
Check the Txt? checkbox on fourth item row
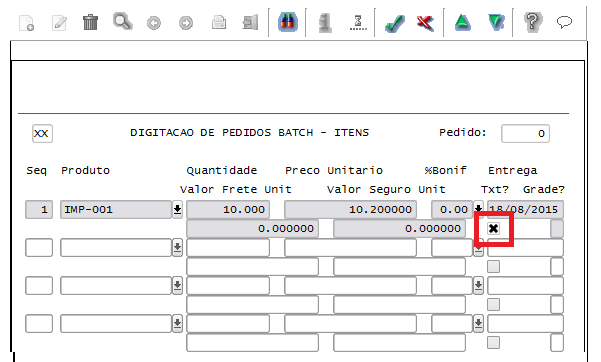point(493,342)
